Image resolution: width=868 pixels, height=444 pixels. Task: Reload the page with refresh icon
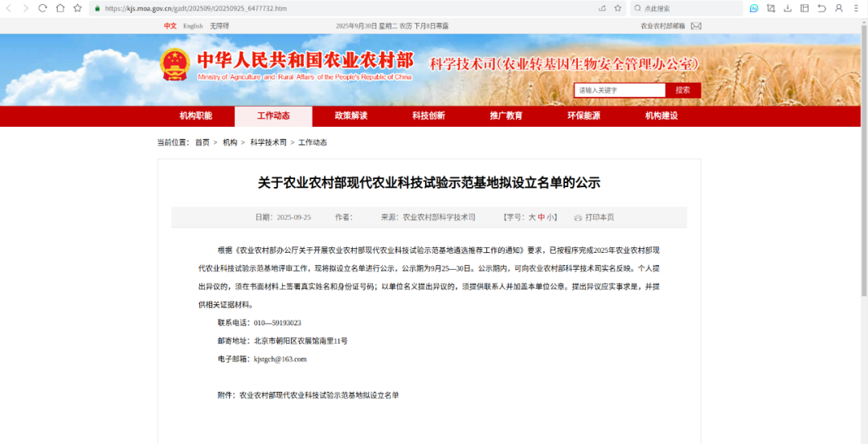43,8
